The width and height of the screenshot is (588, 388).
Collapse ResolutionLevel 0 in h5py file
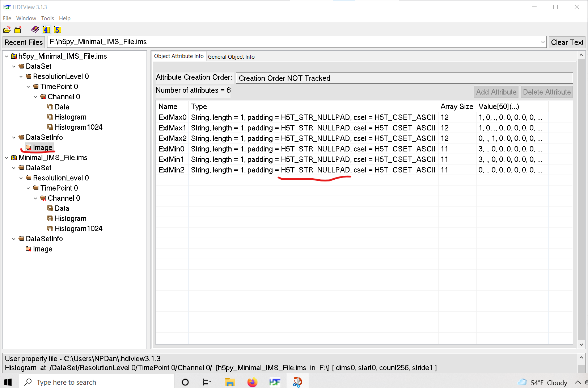pos(21,76)
